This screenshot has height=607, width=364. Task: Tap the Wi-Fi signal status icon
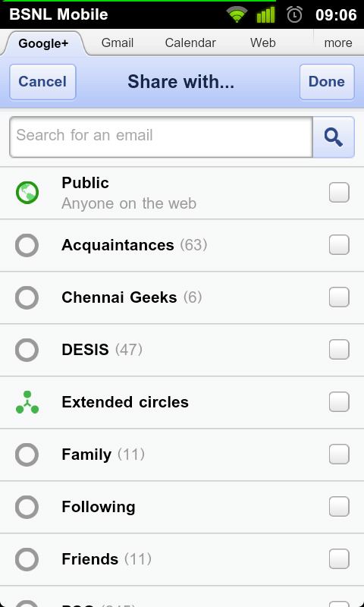pyautogui.click(x=237, y=14)
